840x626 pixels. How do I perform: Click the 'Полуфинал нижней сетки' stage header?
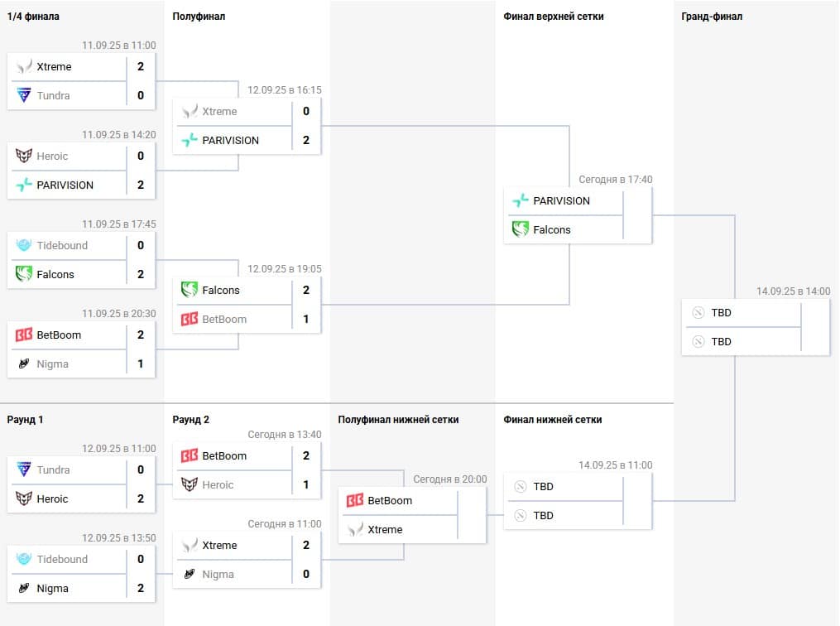pyautogui.click(x=398, y=420)
